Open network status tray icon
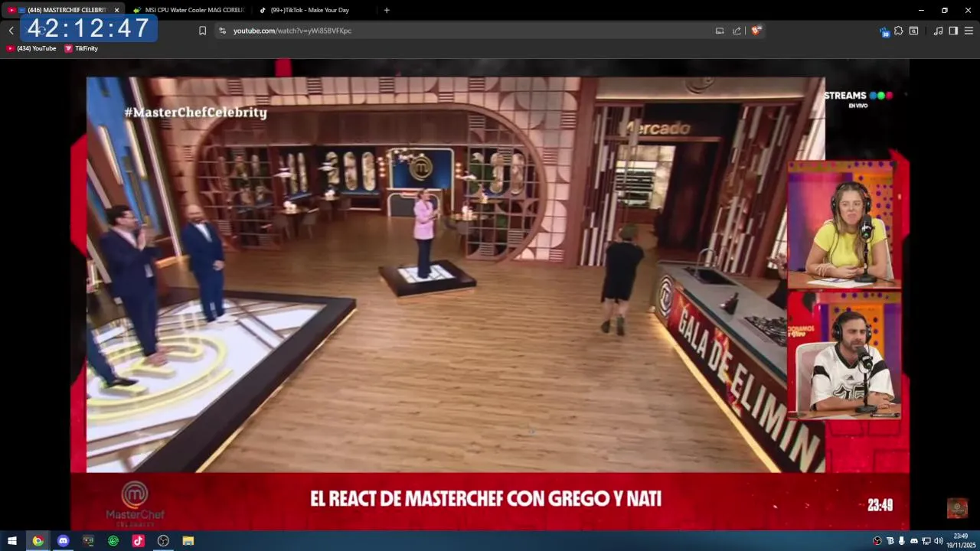The width and height of the screenshot is (980, 551). click(926, 541)
